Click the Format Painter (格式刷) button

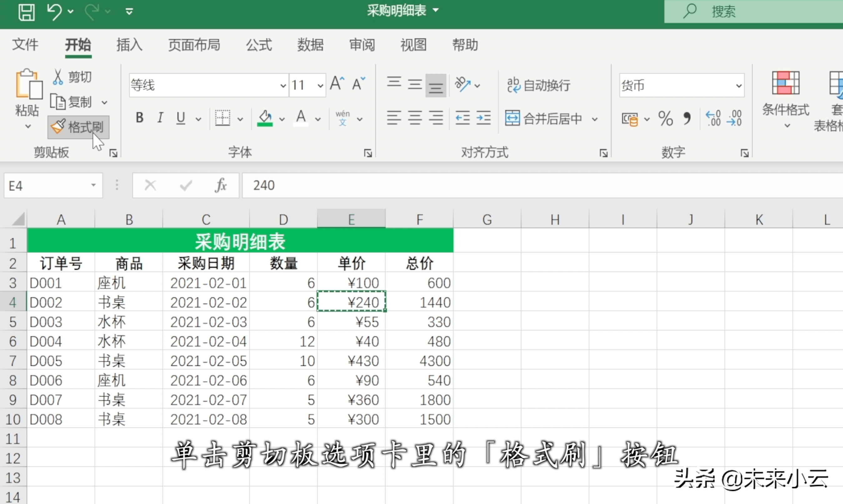point(78,127)
